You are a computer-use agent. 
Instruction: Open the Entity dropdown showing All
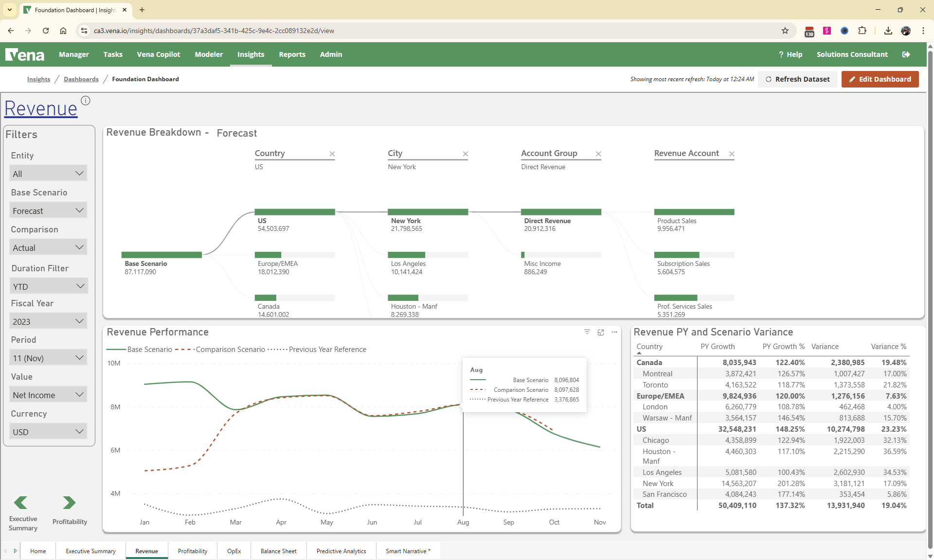click(x=48, y=174)
